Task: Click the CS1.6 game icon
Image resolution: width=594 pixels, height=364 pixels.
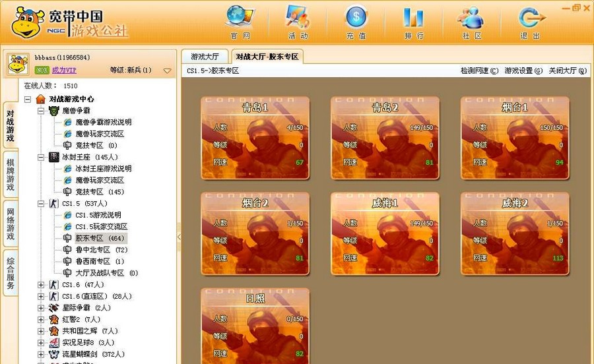Action: (54, 285)
